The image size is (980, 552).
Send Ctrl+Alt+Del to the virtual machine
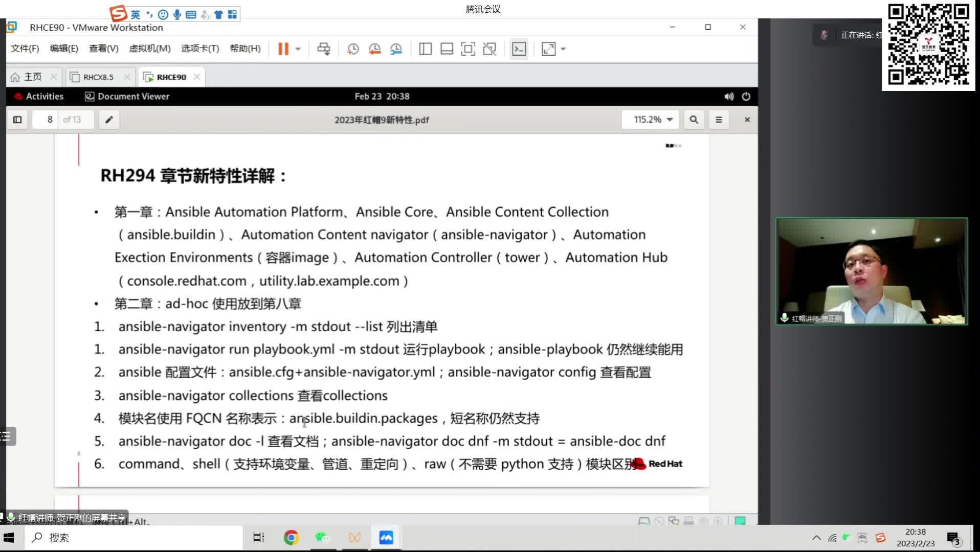323,49
